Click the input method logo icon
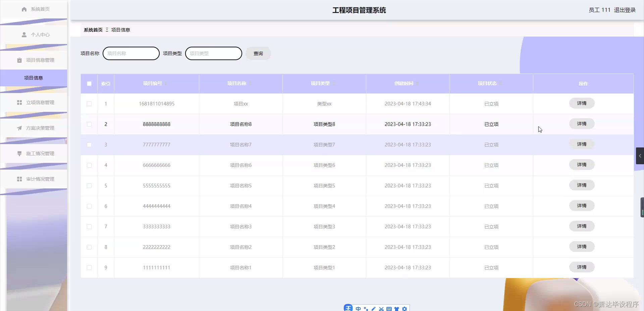The height and width of the screenshot is (311, 644). pyautogui.click(x=348, y=308)
